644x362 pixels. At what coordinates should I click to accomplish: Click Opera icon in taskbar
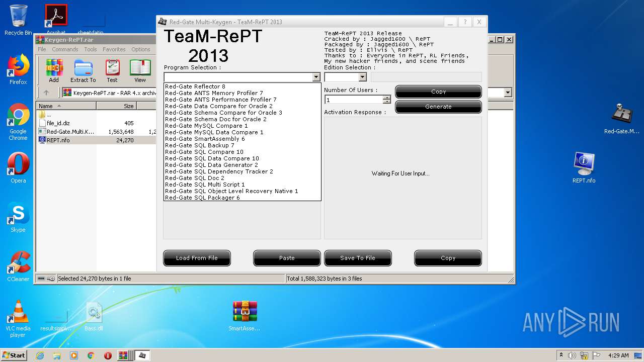point(108,355)
